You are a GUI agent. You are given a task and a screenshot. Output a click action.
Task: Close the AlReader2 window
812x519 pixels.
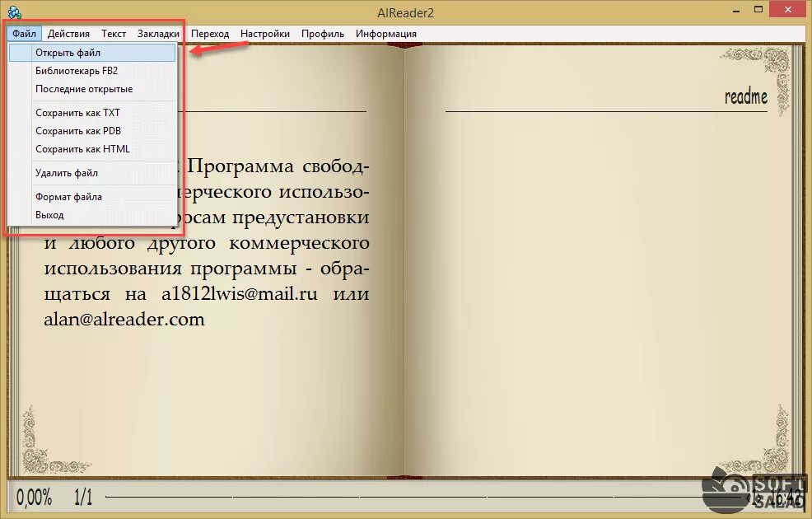788,11
